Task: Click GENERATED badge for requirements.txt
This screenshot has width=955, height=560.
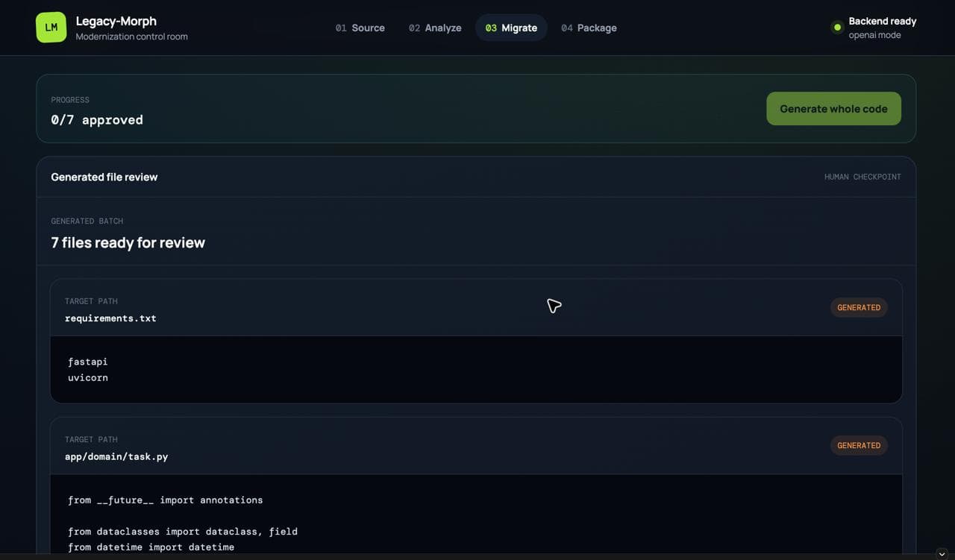Action: pyautogui.click(x=859, y=307)
